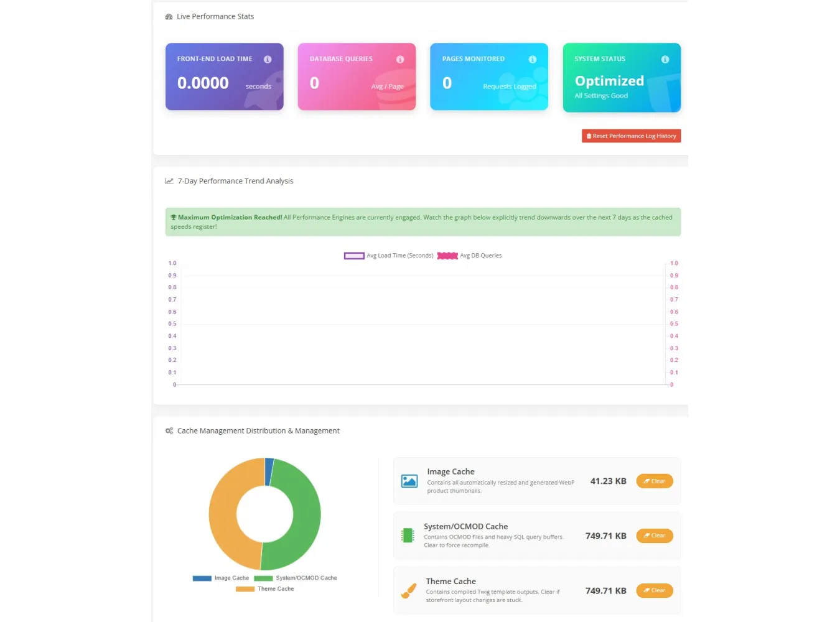Toggle Image Cache legend item under donut chart
840x622 pixels.
[221, 578]
